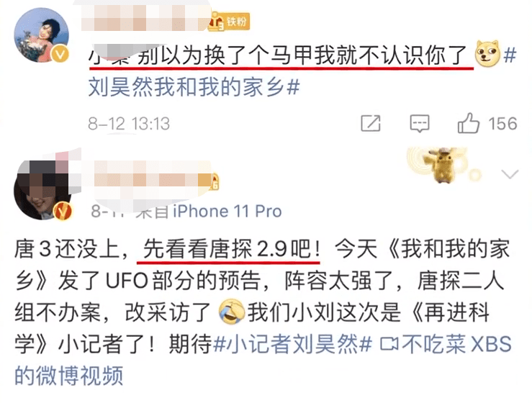Viewport: 532px width, 403px height.
Task: Open hashtag 小记者刘昊然
Action: (293, 344)
